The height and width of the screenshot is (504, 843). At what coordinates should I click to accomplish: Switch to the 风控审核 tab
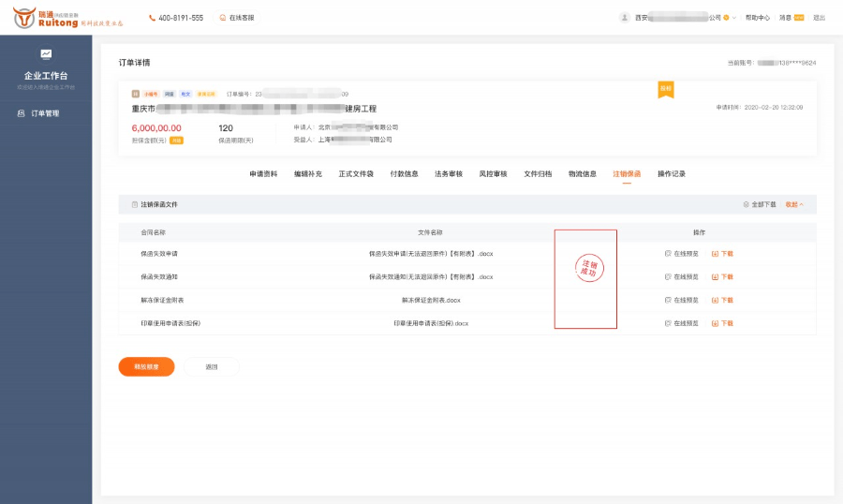pyautogui.click(x=493, y=173)
